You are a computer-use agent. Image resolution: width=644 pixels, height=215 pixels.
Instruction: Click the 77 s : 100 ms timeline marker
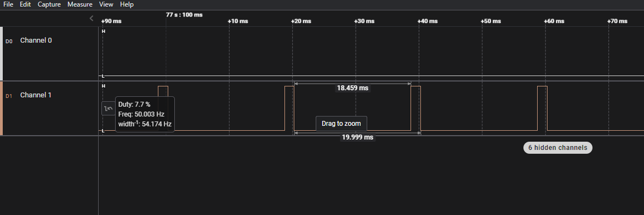[184, 15]
